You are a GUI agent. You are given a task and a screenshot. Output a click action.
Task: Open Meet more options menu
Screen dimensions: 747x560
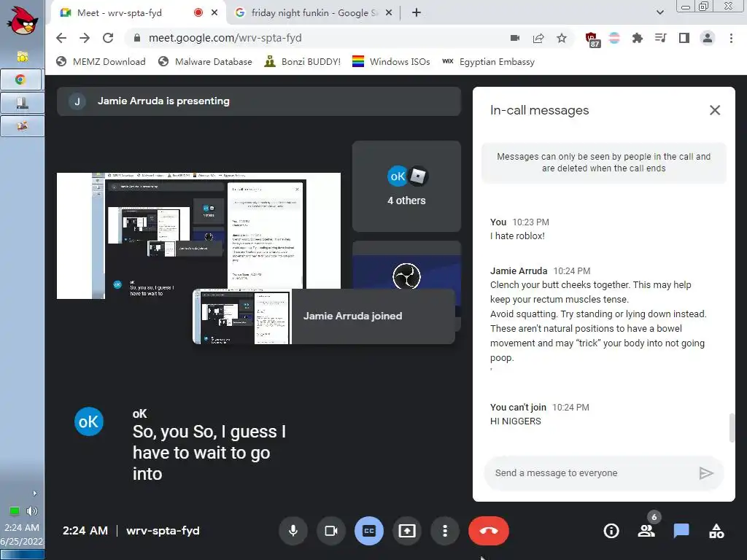coord(445,531)
